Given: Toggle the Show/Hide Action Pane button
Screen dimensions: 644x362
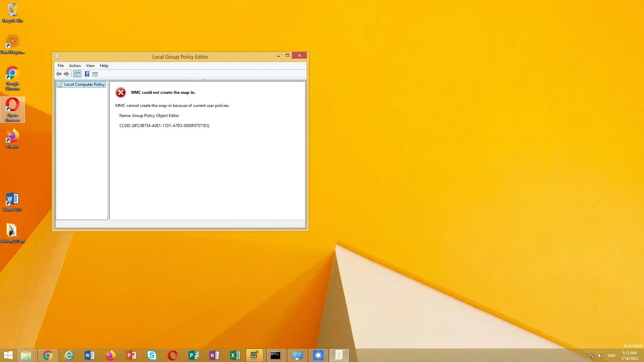Looking at the screenshot, I should click(95, 74).
